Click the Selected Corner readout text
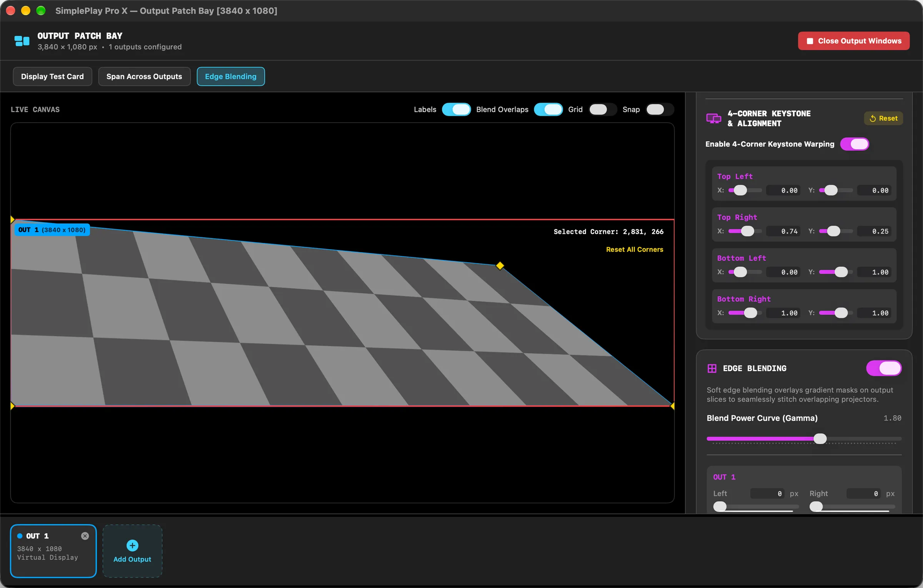Screen dimensions: 923x588 608,232
